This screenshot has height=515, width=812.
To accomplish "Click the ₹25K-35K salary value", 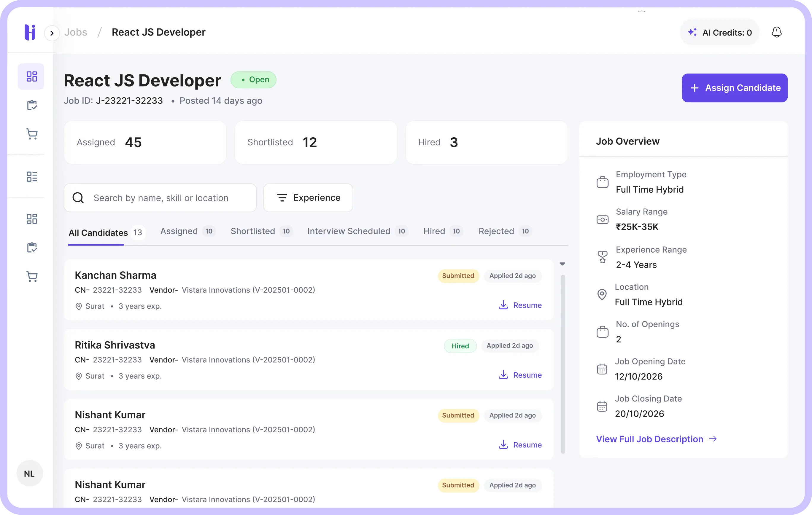I will (x=637, y=227).
